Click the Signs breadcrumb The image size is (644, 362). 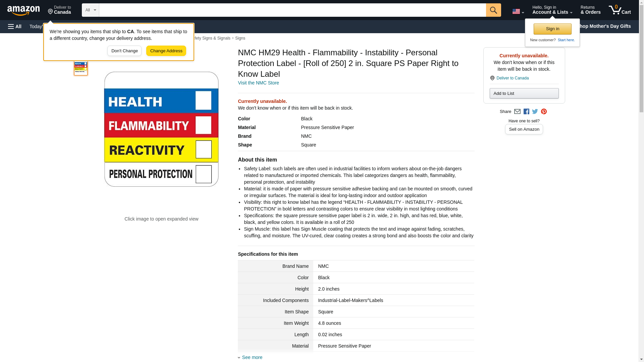(x=240, y=38)
